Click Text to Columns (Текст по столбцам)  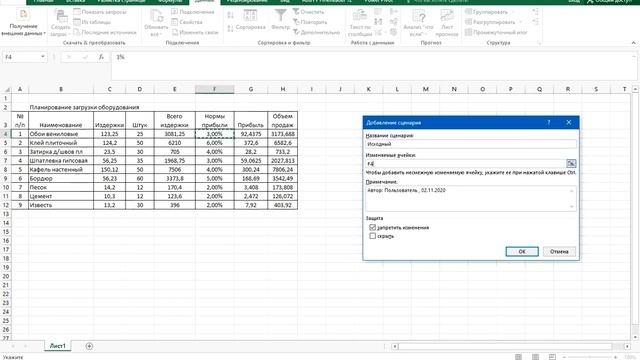coord(360,24)
